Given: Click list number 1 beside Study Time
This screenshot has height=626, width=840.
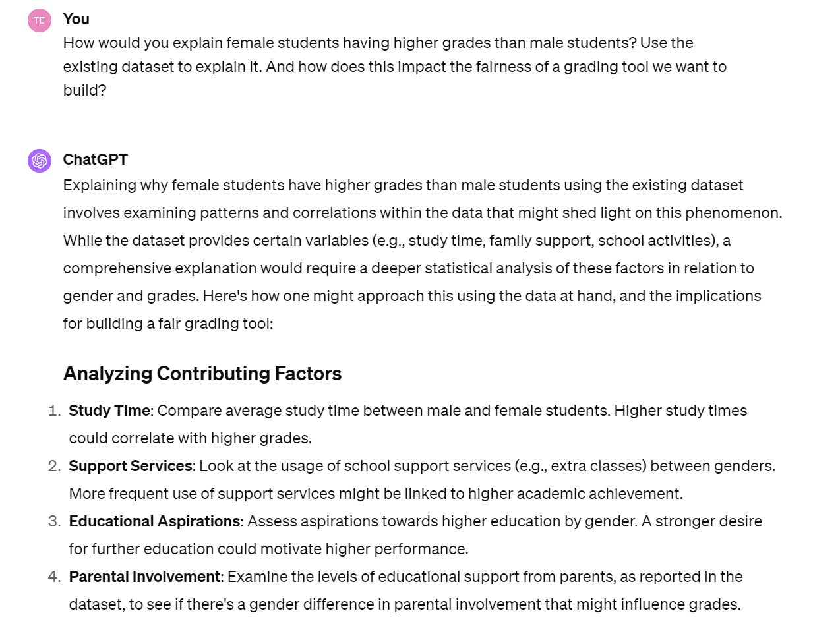Looking at the screenshot, I should tap(55, 411).
